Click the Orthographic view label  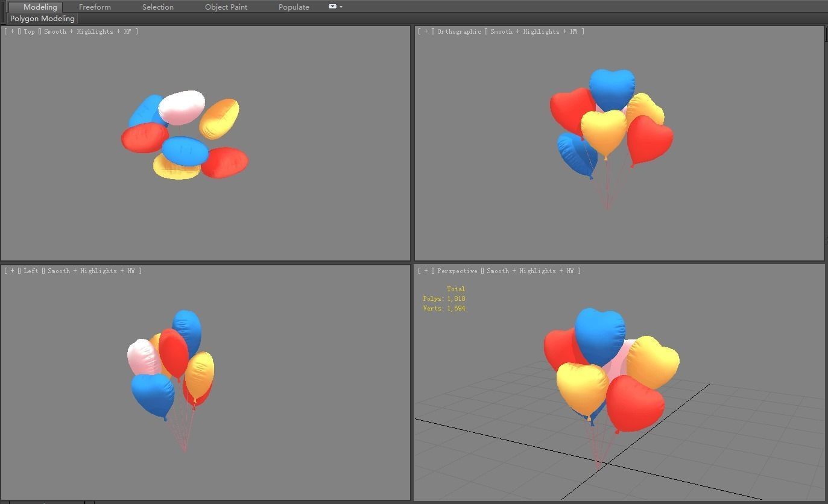click(459, 31)
